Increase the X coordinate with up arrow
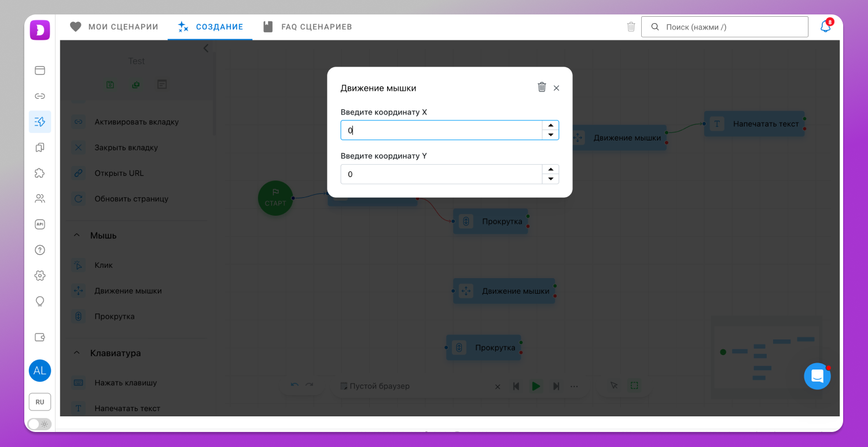 coord(550,125)
